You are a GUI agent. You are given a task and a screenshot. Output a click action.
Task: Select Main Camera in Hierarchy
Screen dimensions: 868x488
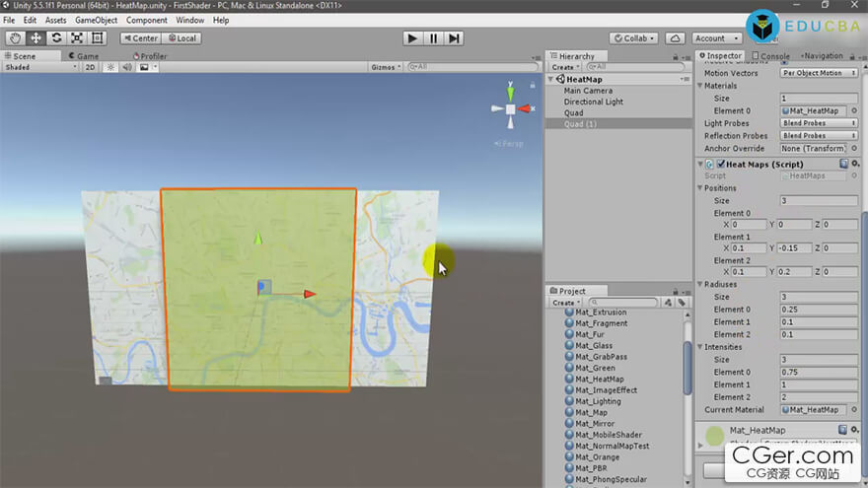coord(588,90)
